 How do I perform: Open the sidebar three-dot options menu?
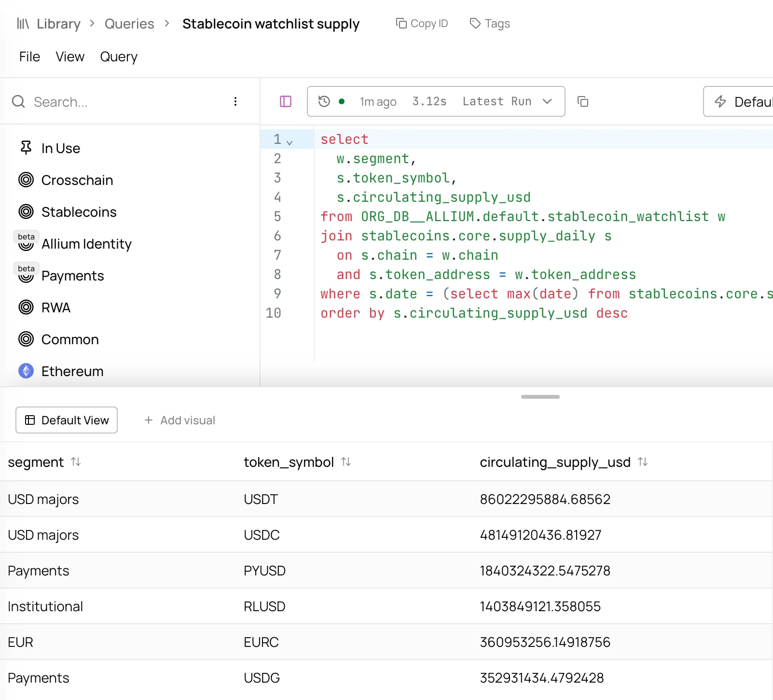235,101
